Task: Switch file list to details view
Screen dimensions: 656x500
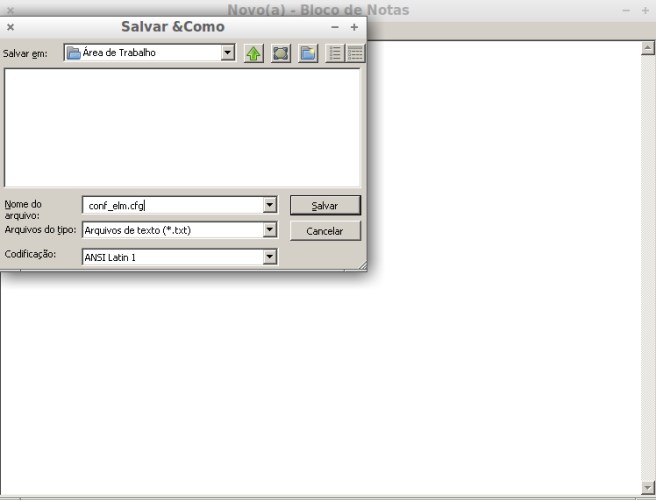Action: pyautogui.click(x=355, y=53)
